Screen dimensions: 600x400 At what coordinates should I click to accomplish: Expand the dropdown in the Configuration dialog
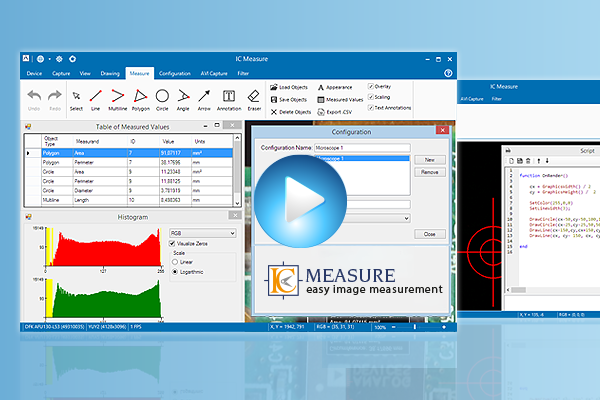407,217
